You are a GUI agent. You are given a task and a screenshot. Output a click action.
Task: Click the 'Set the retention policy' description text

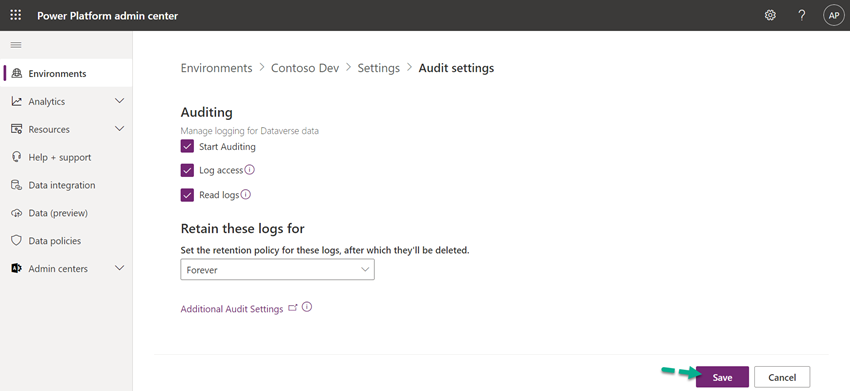(x=325, y=251)
